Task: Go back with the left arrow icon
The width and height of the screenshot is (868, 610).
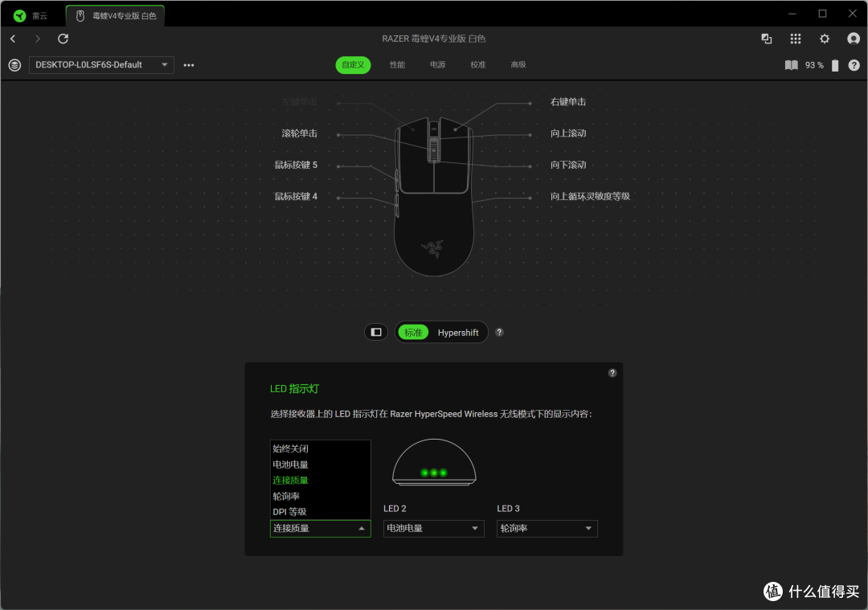Action: (x=14, y=39)
